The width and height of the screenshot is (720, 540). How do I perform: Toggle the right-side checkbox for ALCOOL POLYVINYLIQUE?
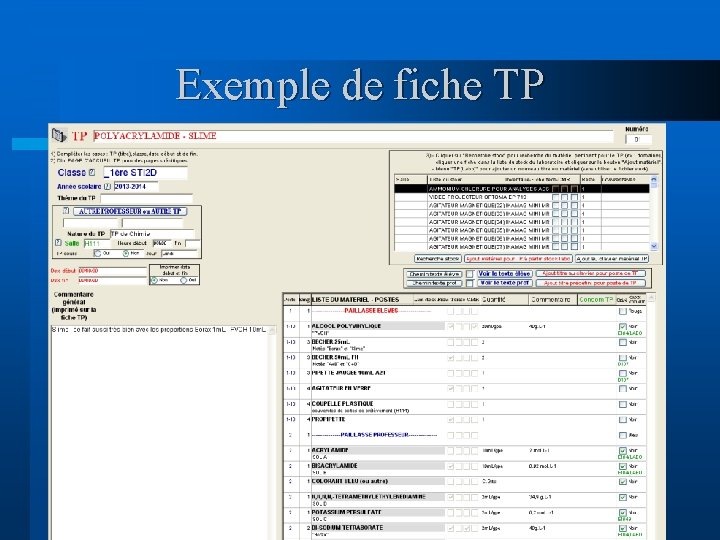(x=623, y=327)
